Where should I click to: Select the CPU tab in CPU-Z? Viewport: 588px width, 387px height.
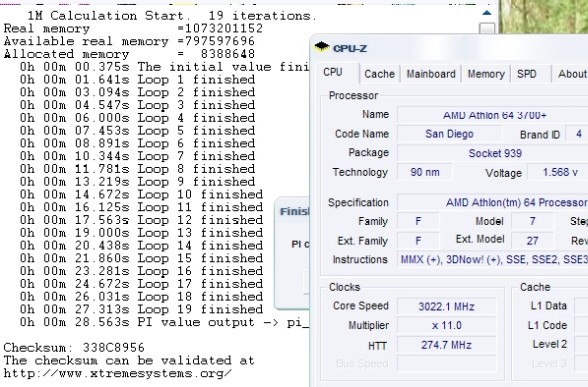pos(333,72)
